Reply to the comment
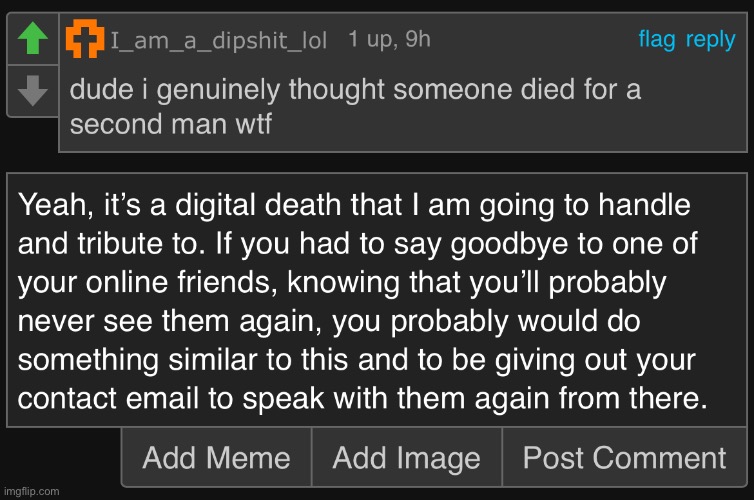This screenshot has width=754, height=500. (x=711, y=39)
